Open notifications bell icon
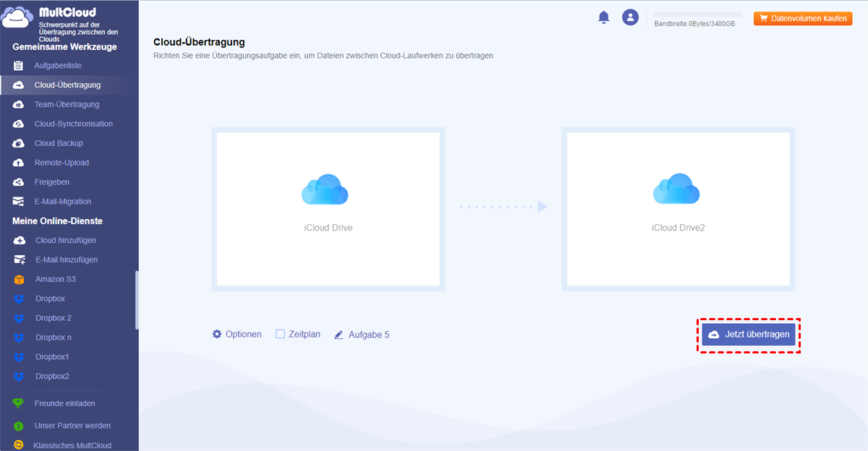 [604, 17]
